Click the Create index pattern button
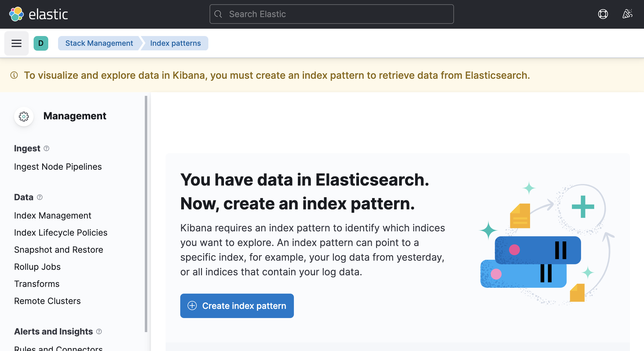This screenshot has height=351, width=644. (x=237, y=306)
